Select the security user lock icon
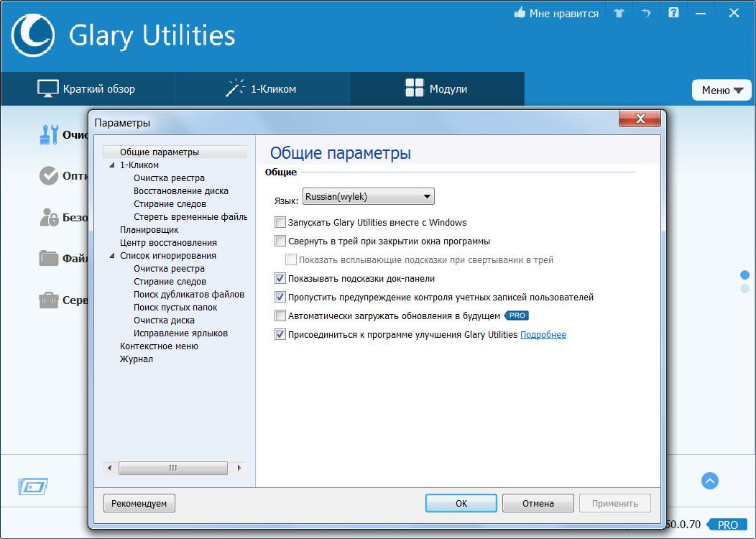Viewport: 756px width, 539px height. pyautogui.click(x=49, y=218)
